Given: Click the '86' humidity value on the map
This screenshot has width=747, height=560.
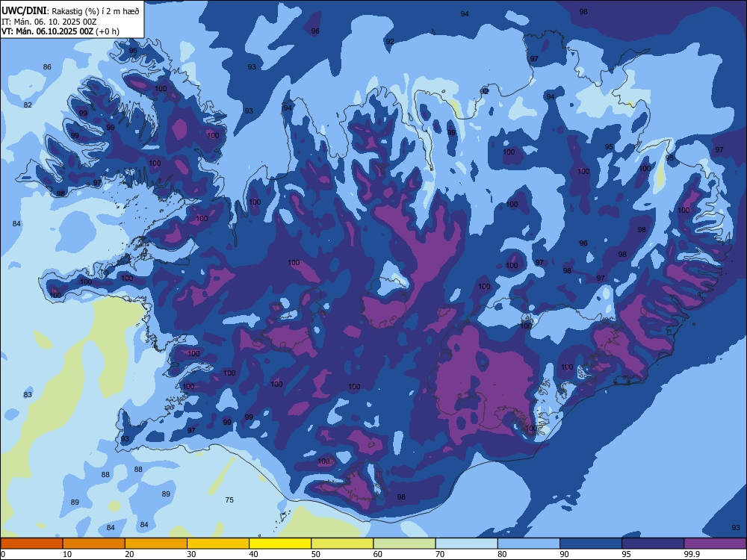Looking at the screenshot, I should 47,66.
